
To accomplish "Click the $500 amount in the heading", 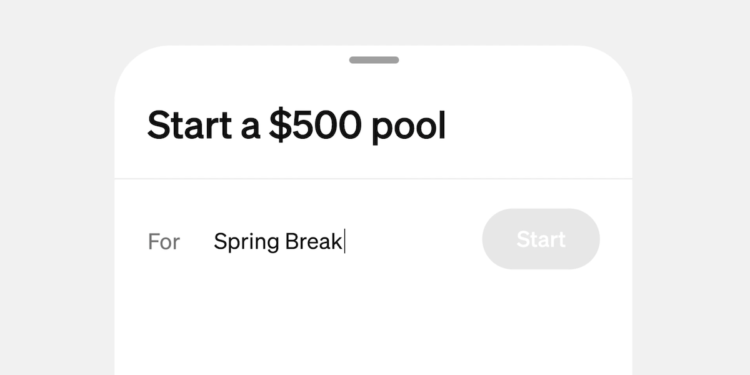I will (x=315, y=124).
